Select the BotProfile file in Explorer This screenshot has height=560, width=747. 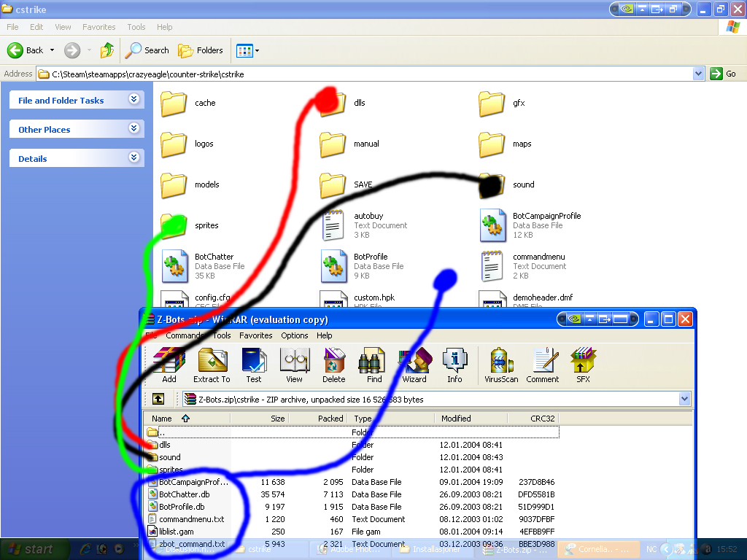(363, 266)
